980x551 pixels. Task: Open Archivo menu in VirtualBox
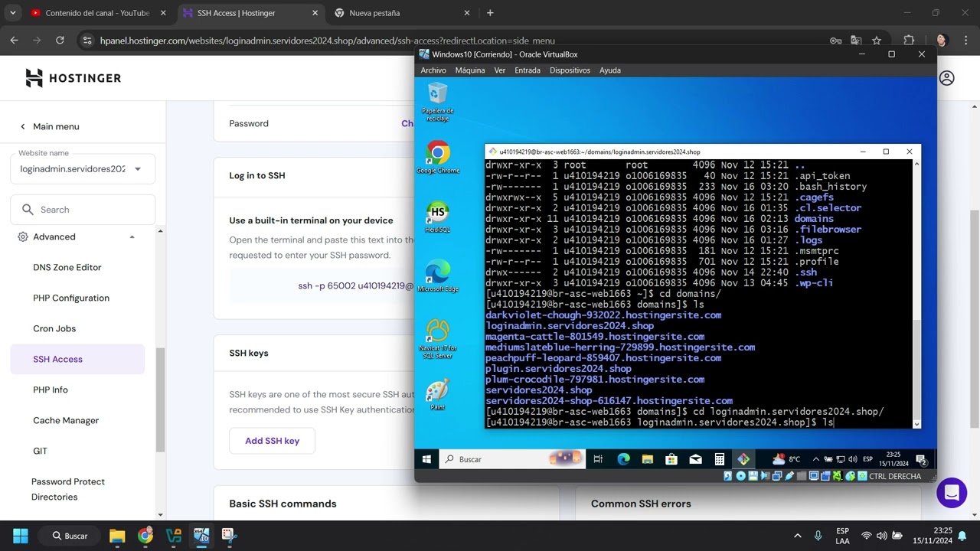click(433, 70)
